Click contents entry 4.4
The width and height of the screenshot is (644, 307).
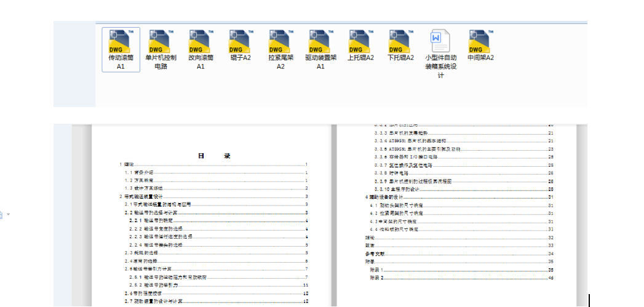pyautogui.click(x=462, y=229)
